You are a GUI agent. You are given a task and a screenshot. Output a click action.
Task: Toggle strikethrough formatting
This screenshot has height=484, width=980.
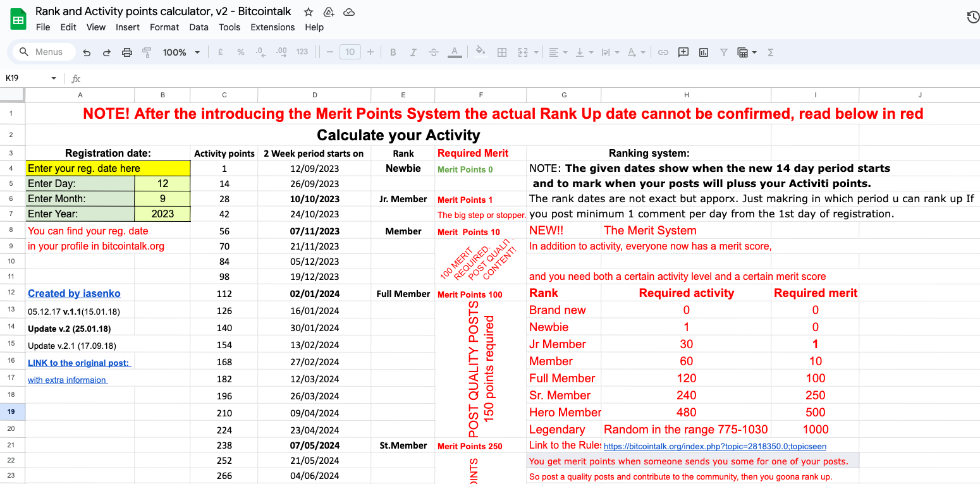click(x=434, y=52)
